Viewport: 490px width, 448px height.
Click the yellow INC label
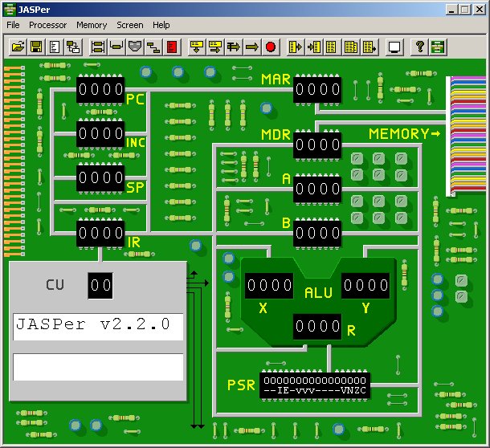[x=136, y=143]
